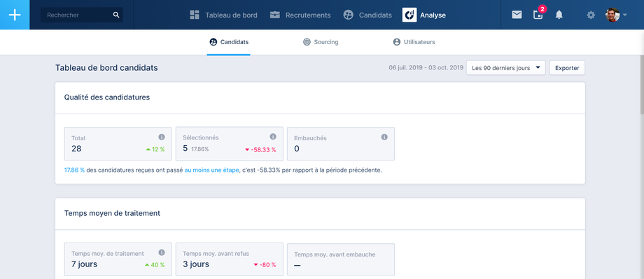Click info icon on Embauchés card

(384, 137)
